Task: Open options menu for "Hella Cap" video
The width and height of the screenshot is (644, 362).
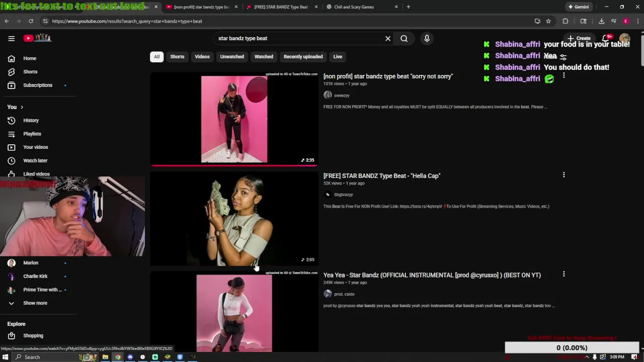Action: (563, 175)
